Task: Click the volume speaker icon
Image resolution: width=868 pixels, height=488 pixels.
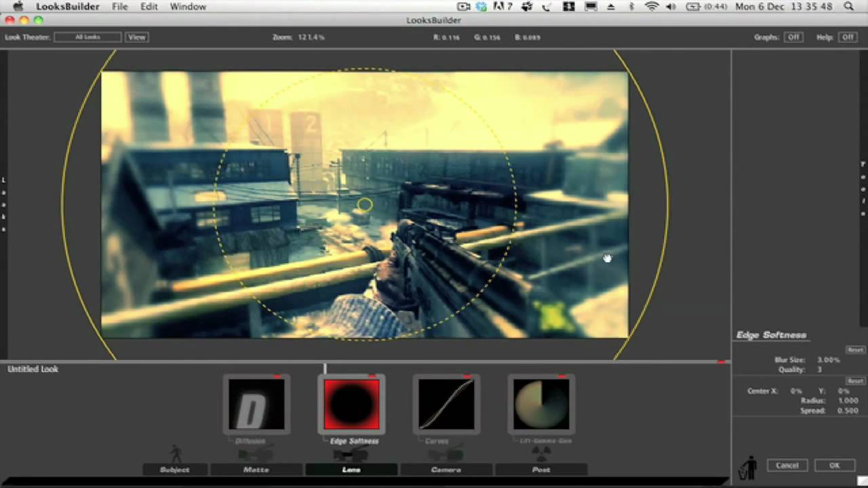Action: click(x=671, y=7)
